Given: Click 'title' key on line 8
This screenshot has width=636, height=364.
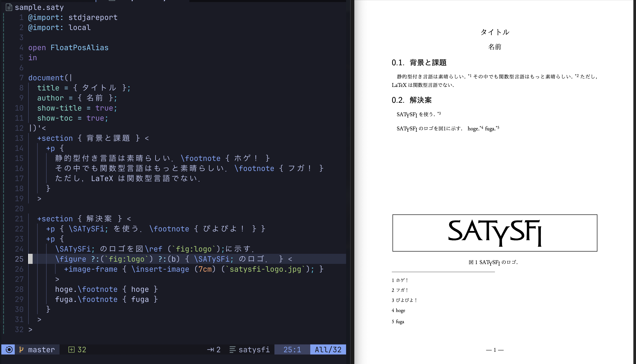Looking at the screenshot, I should tap(48, 88).
